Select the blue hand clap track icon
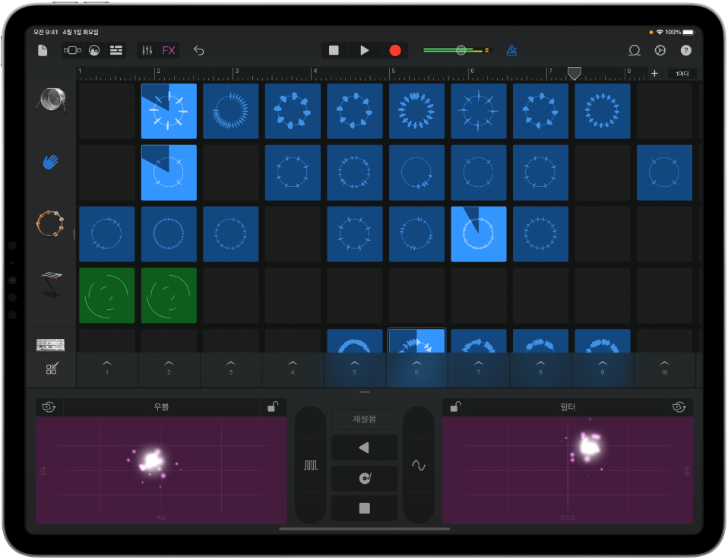Viewport: 728px width, 560px height. point(51,162)
